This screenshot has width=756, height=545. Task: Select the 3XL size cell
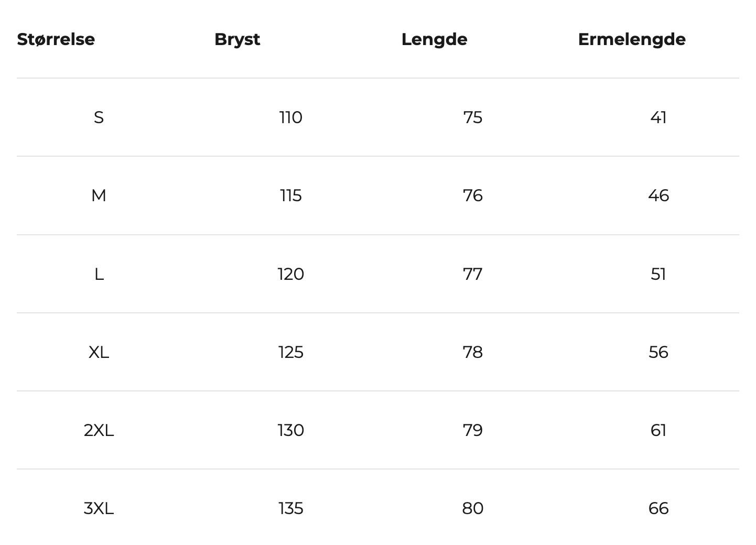pyautogui.click(x=99, y=508)
